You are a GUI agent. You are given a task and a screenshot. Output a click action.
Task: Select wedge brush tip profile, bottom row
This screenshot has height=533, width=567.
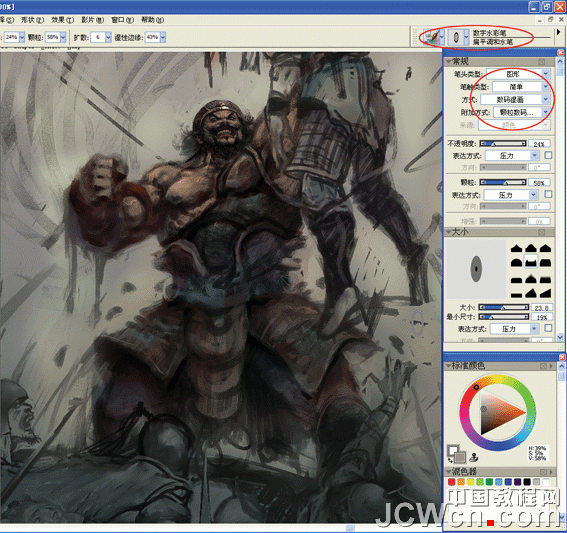point(545,293)
